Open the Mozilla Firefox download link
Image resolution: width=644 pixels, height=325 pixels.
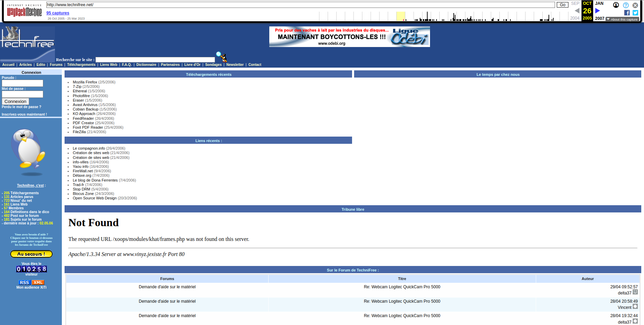pos(85,82)
